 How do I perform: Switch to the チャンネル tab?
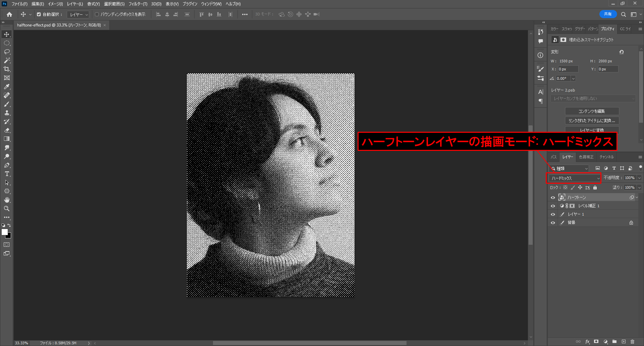click(x=606, y=157)
